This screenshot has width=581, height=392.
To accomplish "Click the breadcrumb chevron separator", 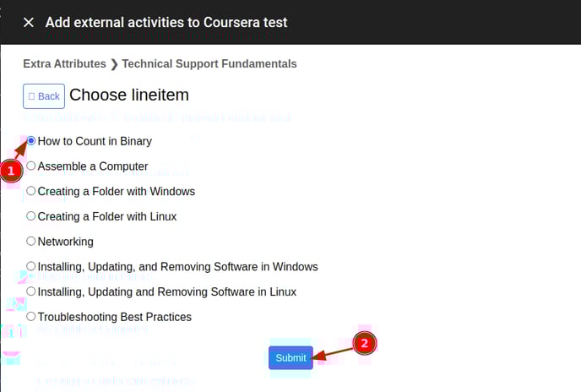I will (114, 63).
